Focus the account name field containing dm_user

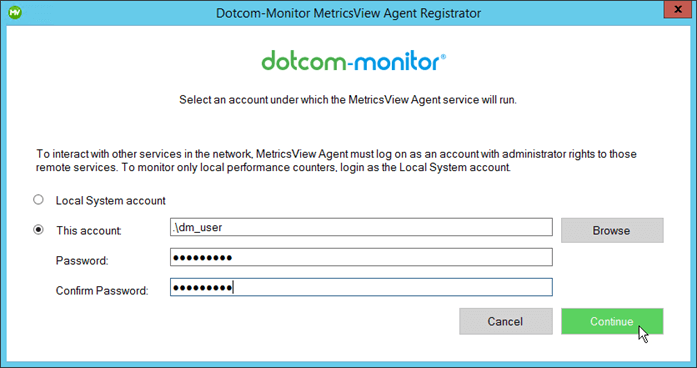tap(361, 227)
